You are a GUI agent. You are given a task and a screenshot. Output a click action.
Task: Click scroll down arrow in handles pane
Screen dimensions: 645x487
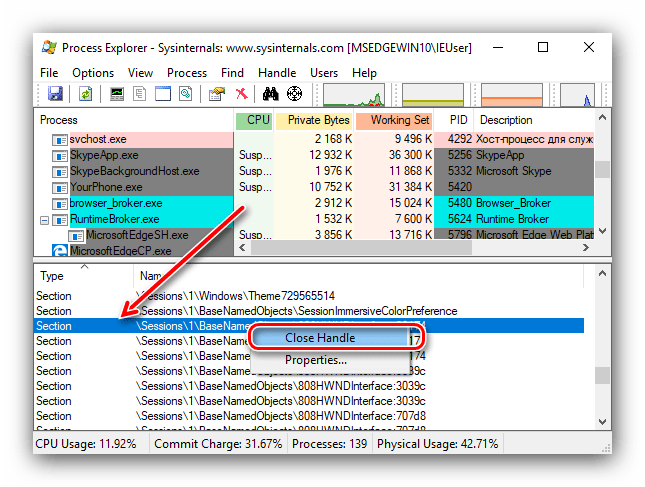602,422
